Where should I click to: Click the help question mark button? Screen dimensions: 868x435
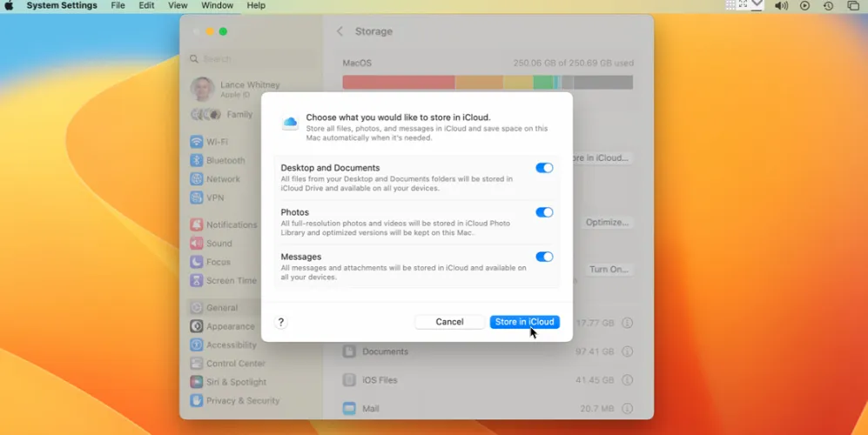click(x=280, y=322)
